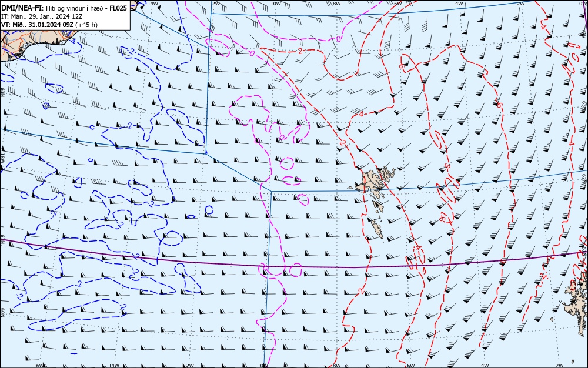Click the '14W' longitude label on bottom edge
588x368 pixels.
click(114, 366)
